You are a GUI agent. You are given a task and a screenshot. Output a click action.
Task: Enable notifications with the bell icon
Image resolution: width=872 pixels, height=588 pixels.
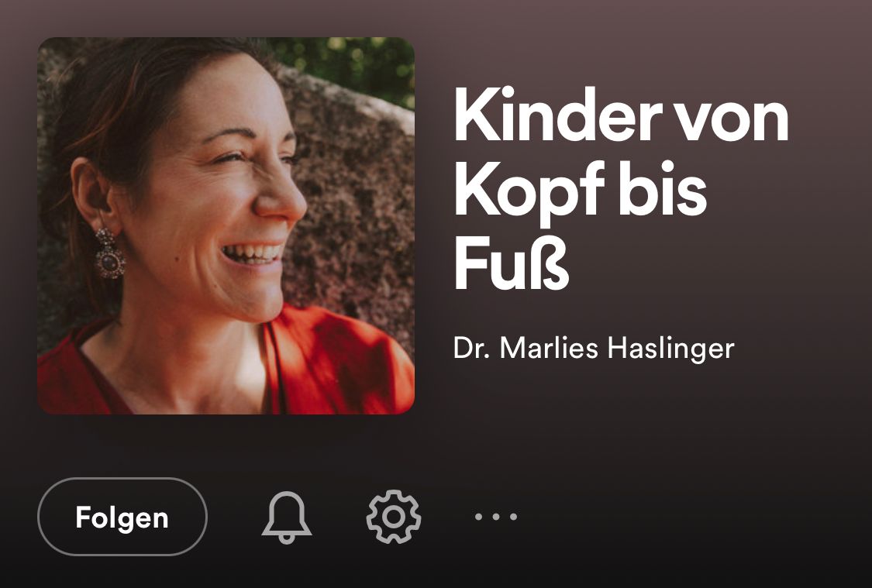pyautogui.click(x=286, y=517)
